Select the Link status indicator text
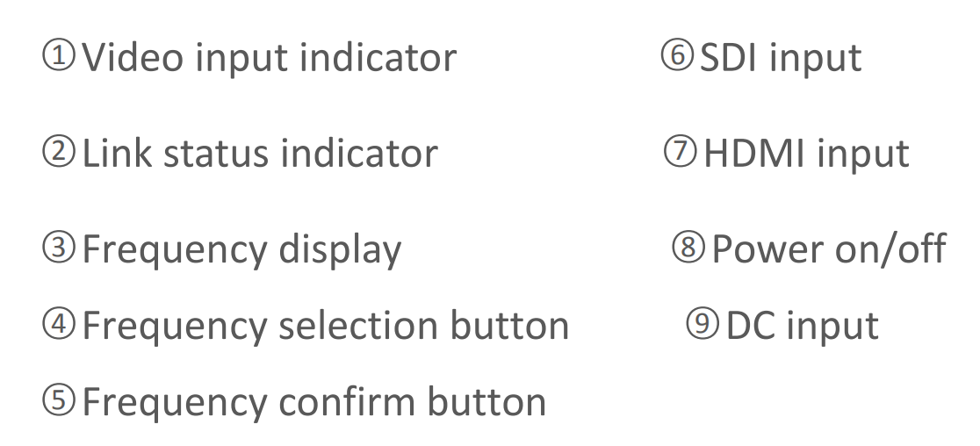This screenshot has height=446, width=980. click(260, 154)
